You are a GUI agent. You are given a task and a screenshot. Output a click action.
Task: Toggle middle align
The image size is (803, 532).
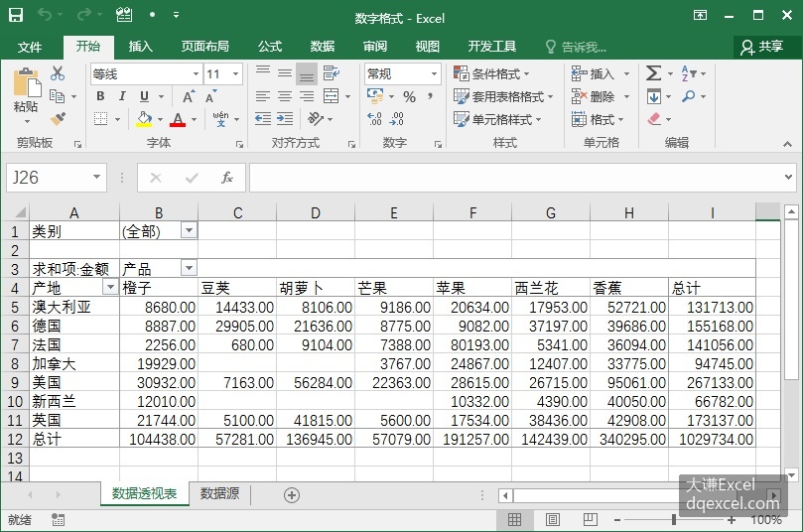point(285,73)
